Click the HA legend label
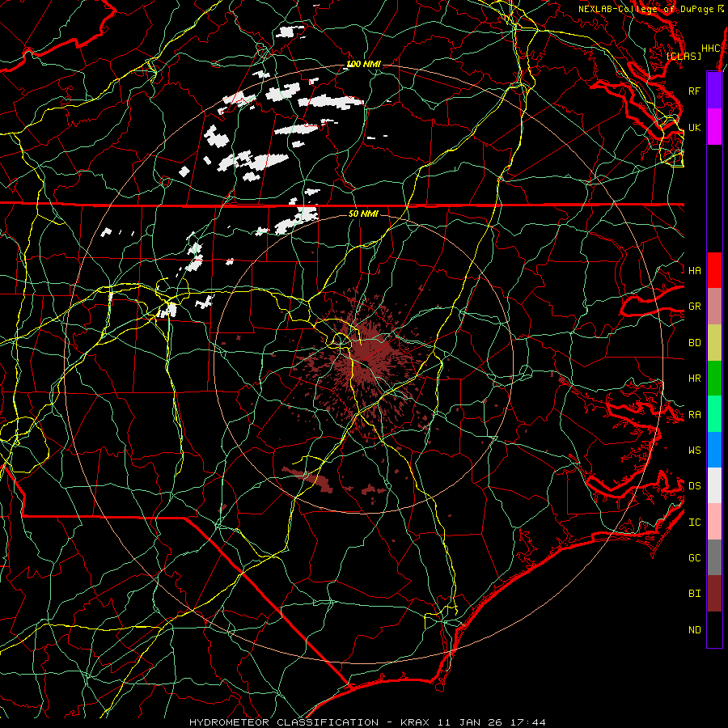 [x=694, y=270]
